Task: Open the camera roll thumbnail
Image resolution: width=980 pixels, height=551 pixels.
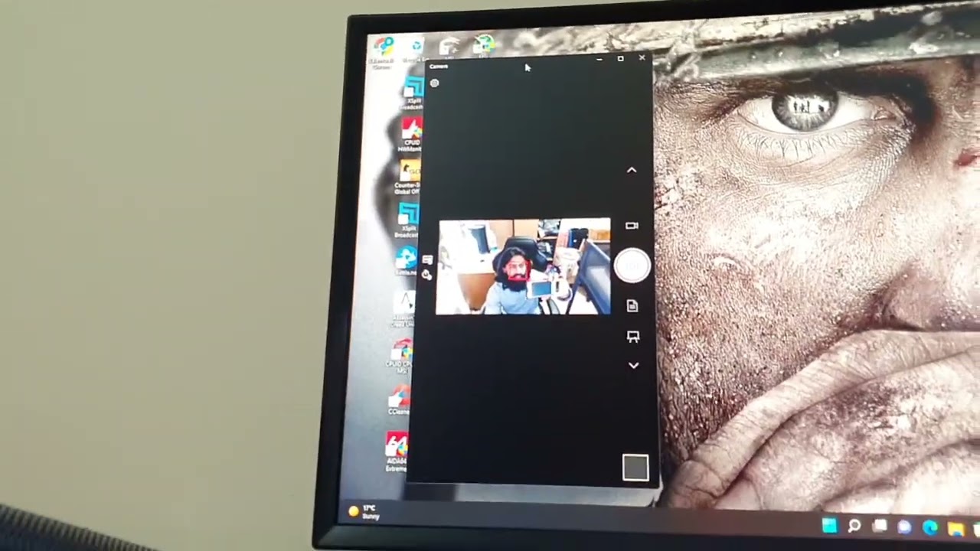Action: point(635,468)
